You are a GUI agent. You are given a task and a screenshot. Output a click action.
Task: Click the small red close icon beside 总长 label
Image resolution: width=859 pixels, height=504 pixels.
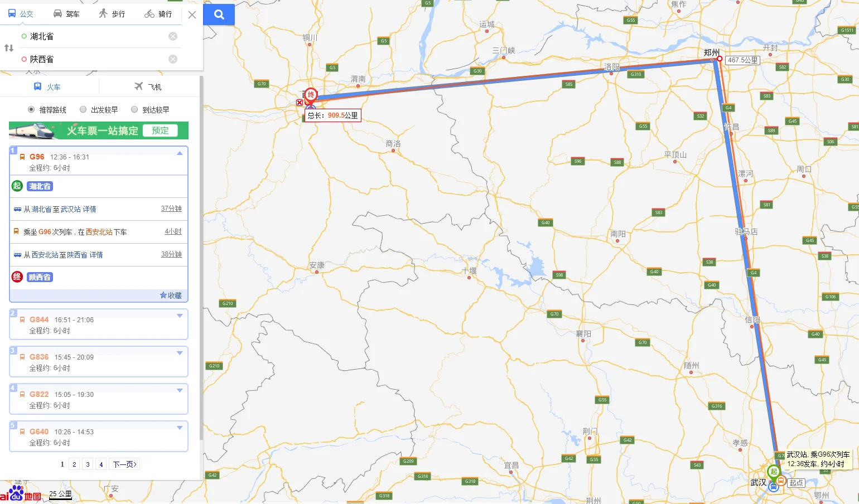pos(300,103)
